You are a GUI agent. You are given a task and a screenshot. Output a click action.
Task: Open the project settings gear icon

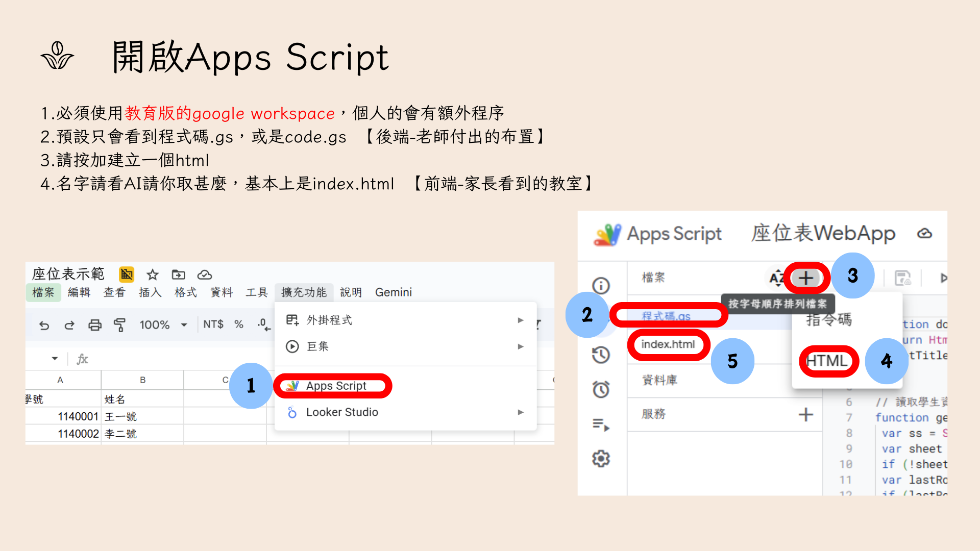click(601, 459)
